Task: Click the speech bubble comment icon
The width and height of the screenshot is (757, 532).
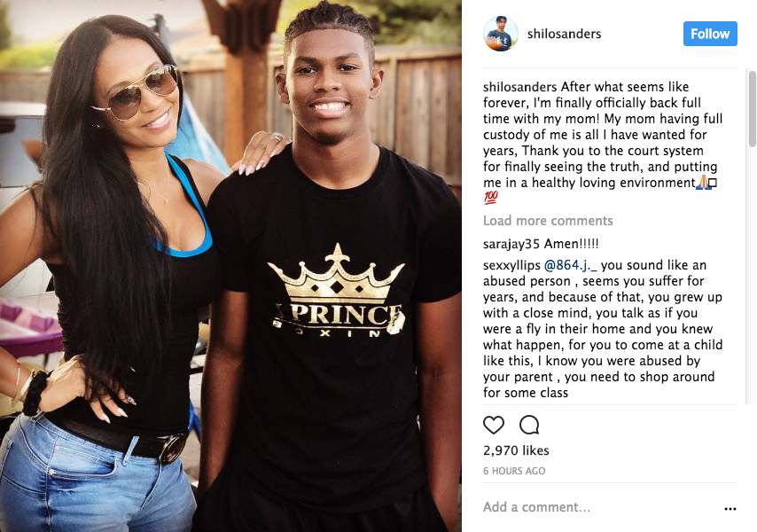Action: point(529,425)
